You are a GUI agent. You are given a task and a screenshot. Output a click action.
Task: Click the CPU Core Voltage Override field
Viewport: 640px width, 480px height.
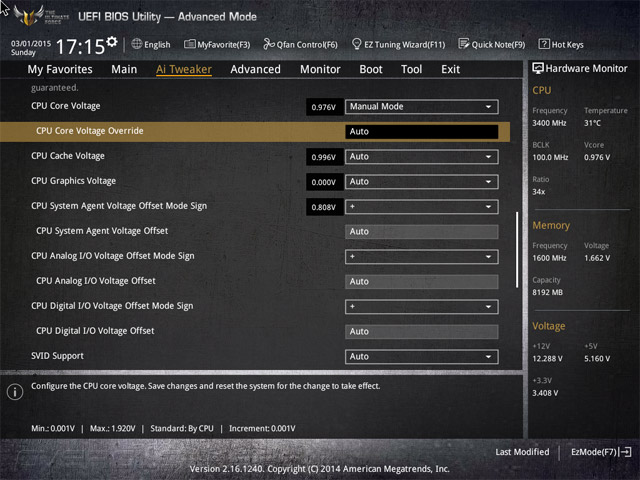tap(422, 132)
